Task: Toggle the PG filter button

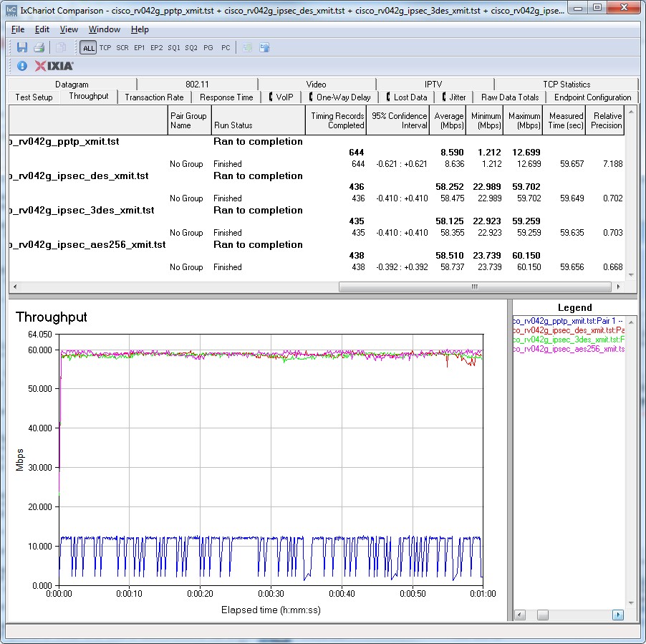Action: (208, 48)
